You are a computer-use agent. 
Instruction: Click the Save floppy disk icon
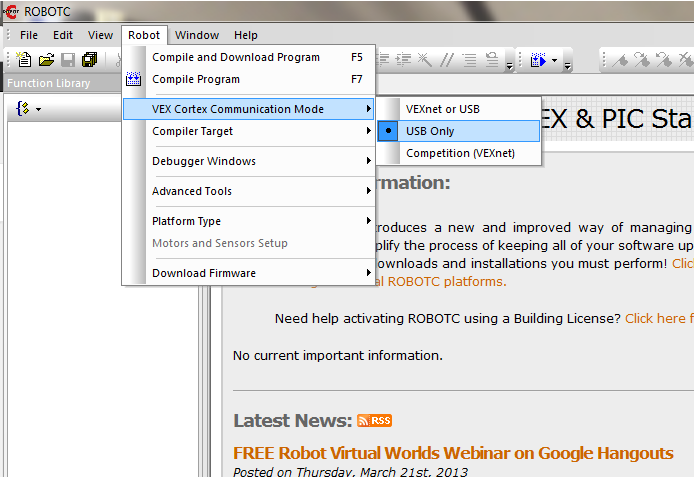[68, 60]
